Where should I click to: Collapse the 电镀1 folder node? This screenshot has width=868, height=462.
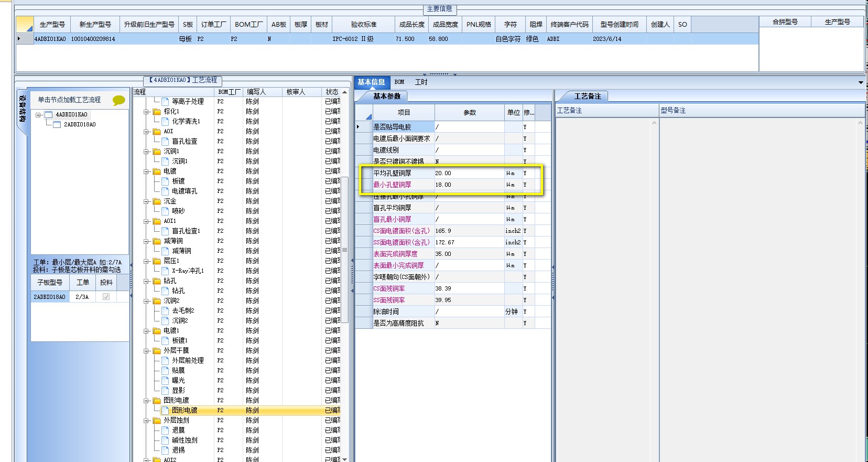click(146, 331)
